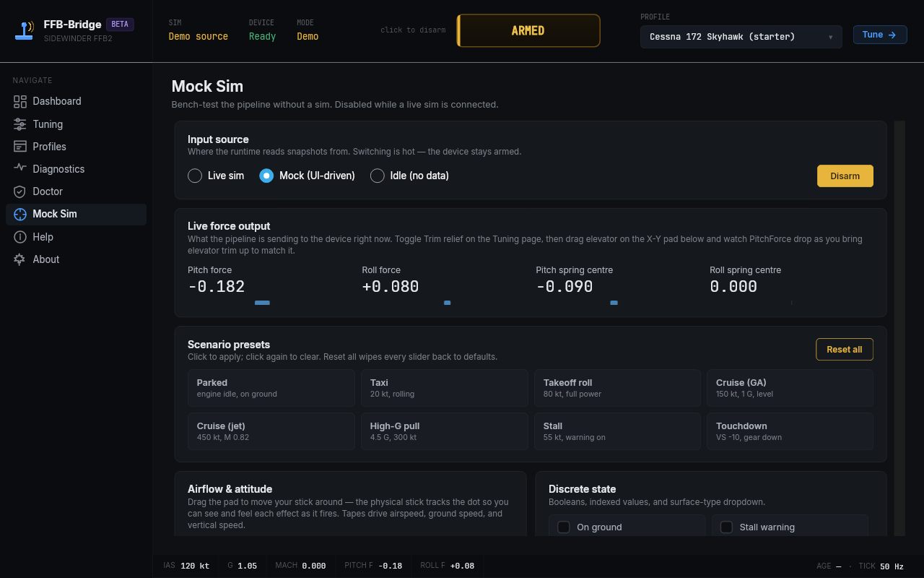Click the Tuning sliders icon
This screenshot has width=924, height=578.
20,124
